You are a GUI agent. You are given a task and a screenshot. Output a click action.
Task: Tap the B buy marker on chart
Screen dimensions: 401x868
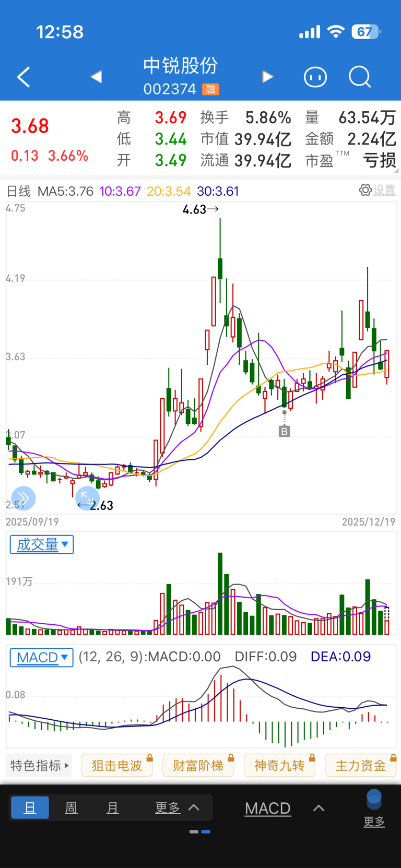(x=284, y=431)
